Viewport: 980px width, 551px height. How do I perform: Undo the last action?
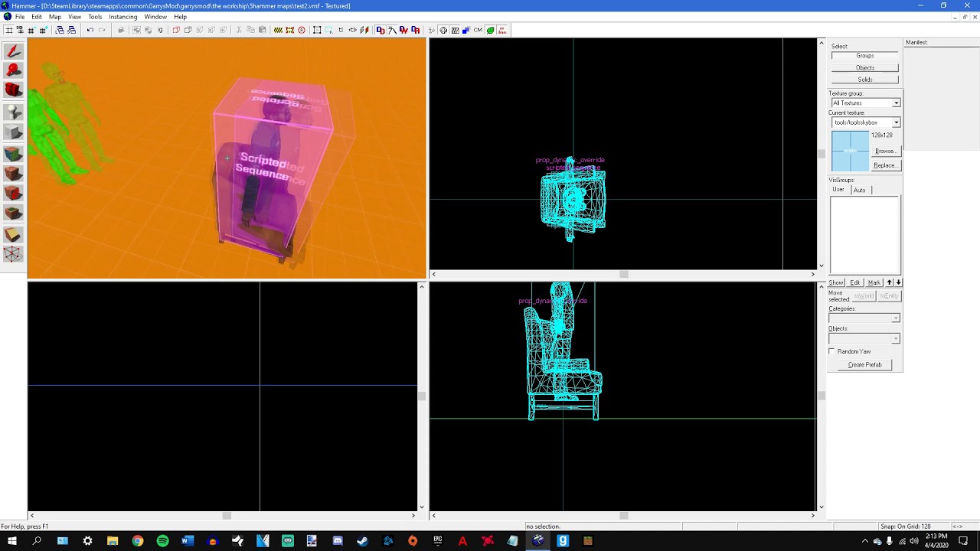90,31
